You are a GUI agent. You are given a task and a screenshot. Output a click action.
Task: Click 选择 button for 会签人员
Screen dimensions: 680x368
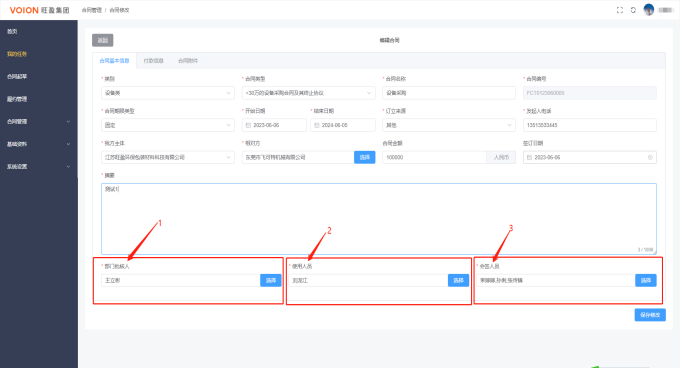pyautogui.click(x=646, y=280)
